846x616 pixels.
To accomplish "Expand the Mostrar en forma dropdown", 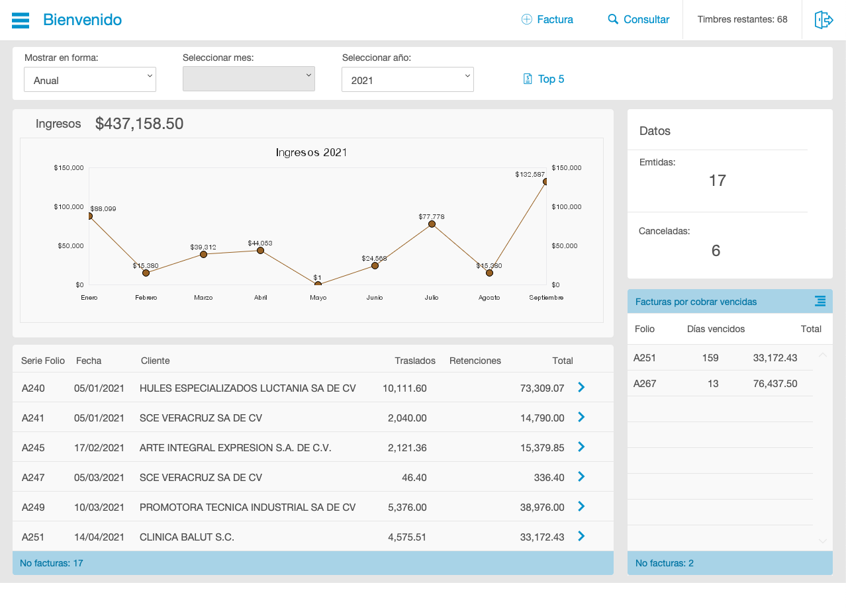I will [x=90, y=79].
